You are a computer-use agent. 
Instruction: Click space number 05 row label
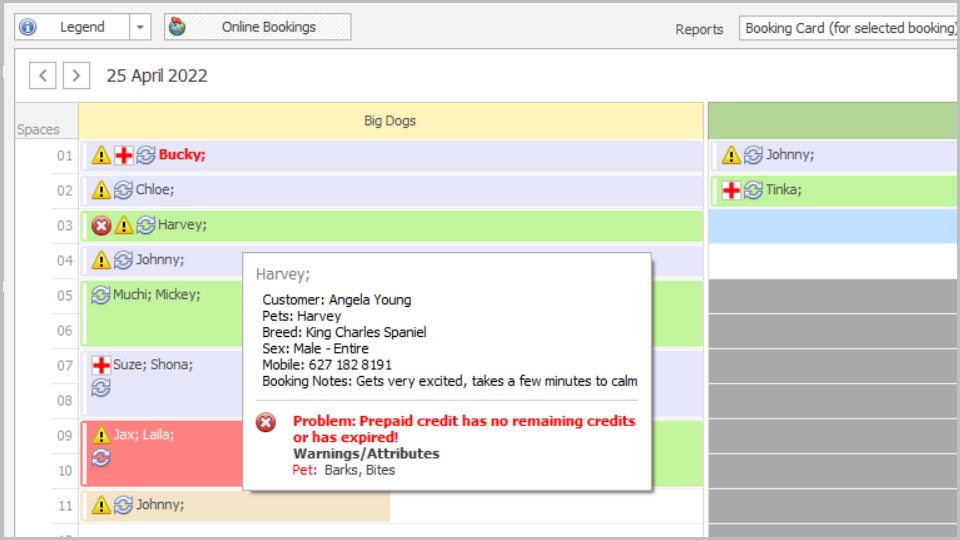(x=65, y=296)
